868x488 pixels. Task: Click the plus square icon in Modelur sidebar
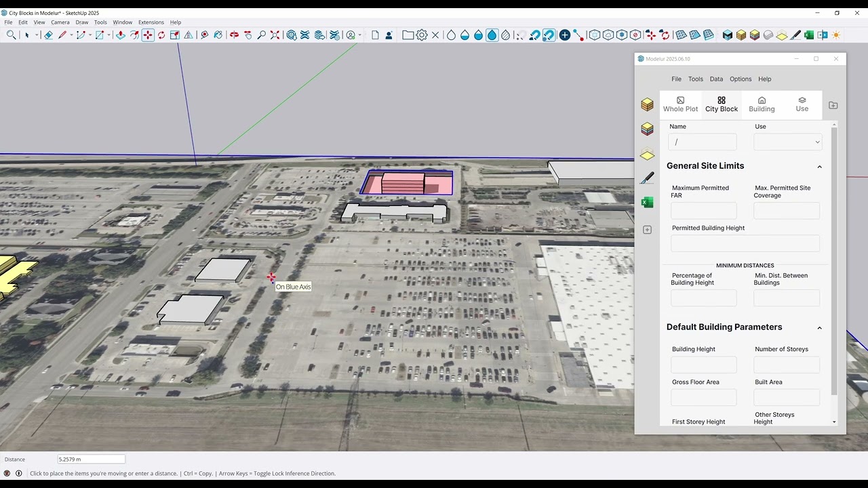coord(647,230)
